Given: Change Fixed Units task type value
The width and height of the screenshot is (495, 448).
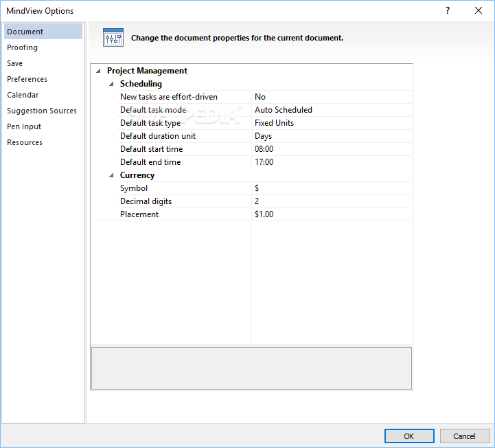Looking at the screenshot, I should 332,123.
